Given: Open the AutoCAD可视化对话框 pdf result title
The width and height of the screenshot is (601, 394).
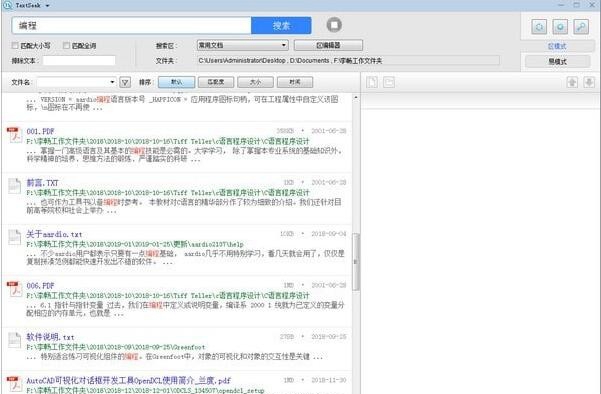Looking at the screenshot, I should 128,381.
